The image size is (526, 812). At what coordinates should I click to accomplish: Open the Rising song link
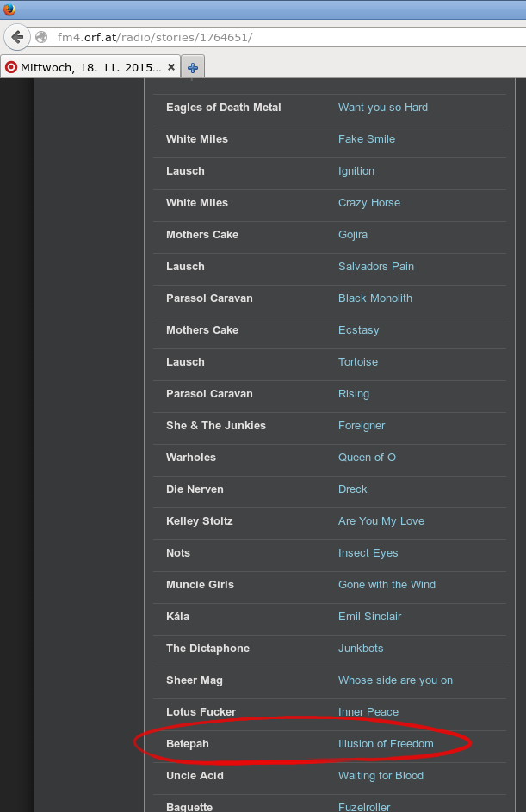[354, 394]
